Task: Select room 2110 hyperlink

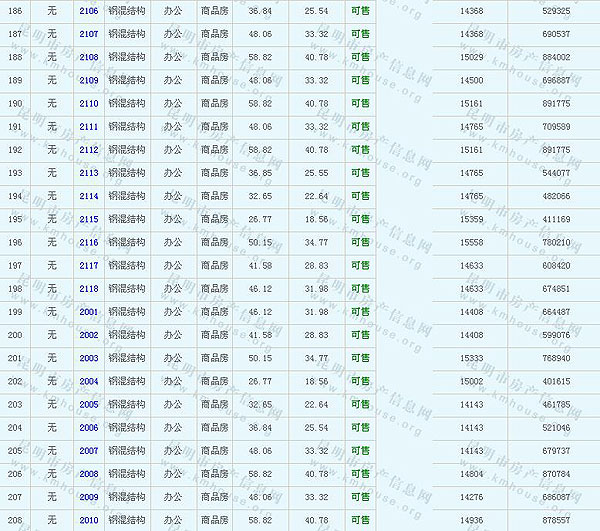Action: 89,103
